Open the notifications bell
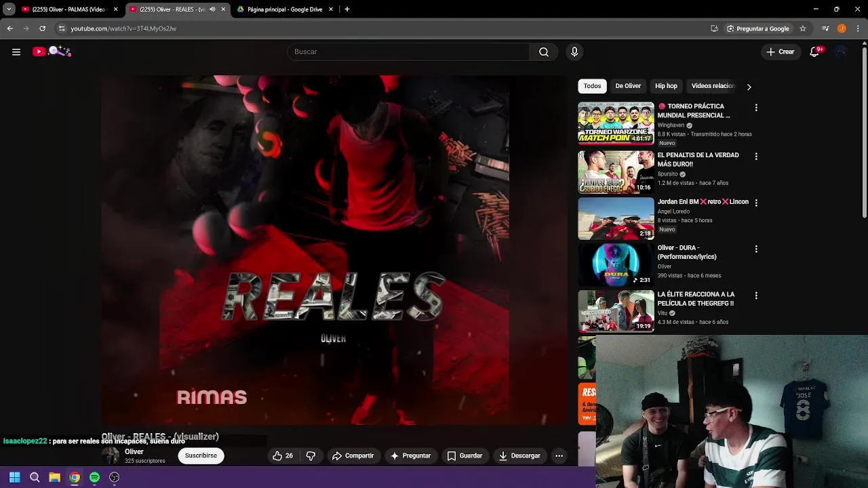This screenshot has width=868, height=488. (x=815, y=52)
